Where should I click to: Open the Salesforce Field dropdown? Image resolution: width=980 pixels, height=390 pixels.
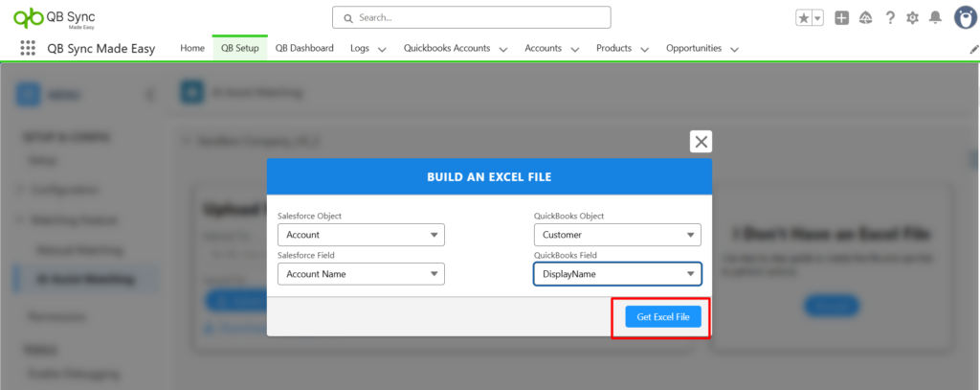pyautogui.click(x=361, y=274)
